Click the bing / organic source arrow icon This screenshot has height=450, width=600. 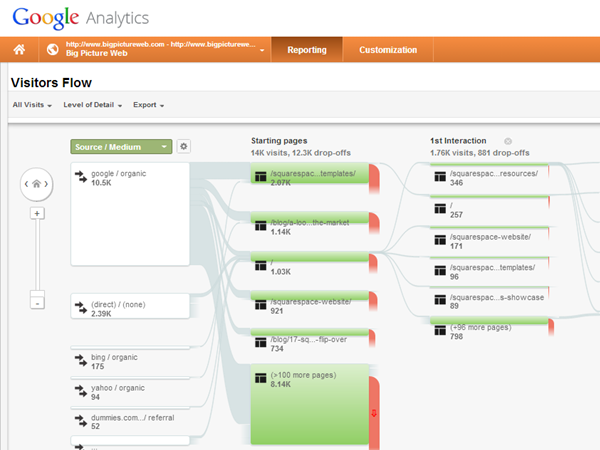[81, 360]
